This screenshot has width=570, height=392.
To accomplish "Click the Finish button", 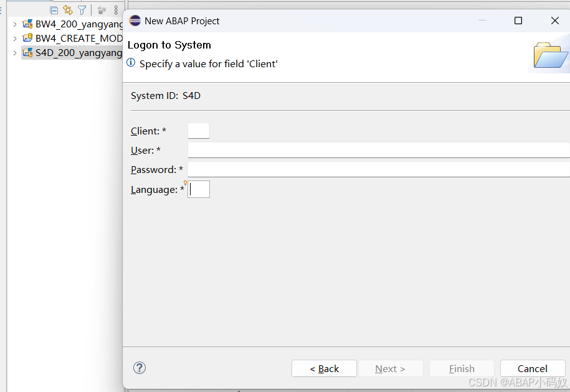I will coord(462,368).
